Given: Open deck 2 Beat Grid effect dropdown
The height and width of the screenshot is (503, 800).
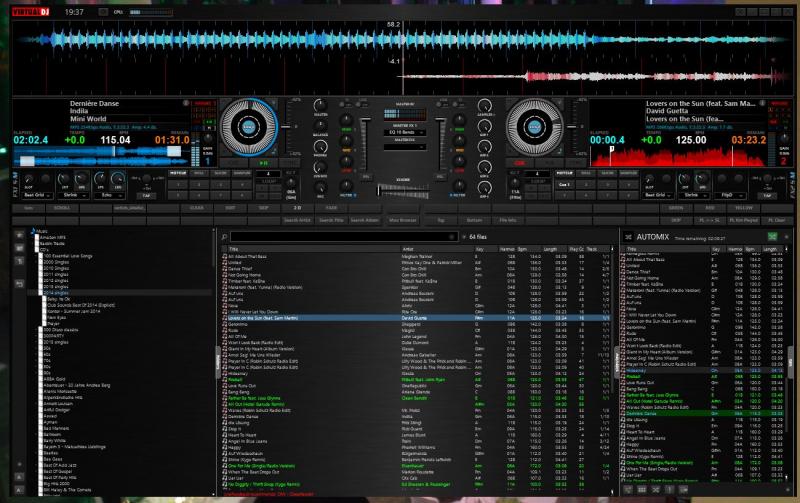Looking at the screenshot, I should [658, 195].
